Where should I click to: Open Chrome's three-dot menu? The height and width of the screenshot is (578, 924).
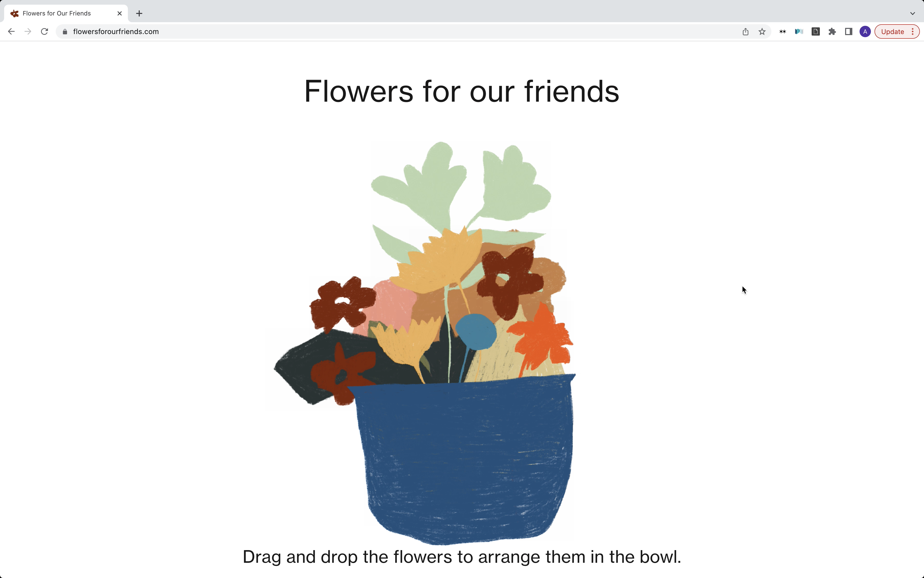tap(913, 32)
